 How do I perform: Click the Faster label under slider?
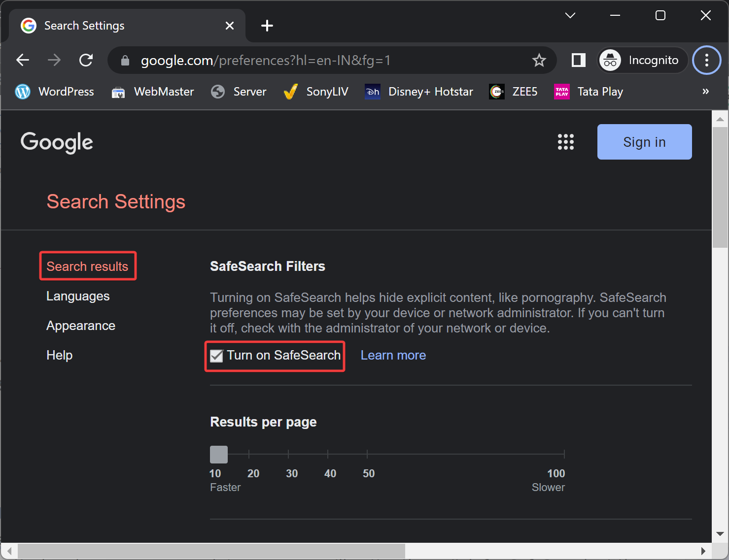(225, 487)
